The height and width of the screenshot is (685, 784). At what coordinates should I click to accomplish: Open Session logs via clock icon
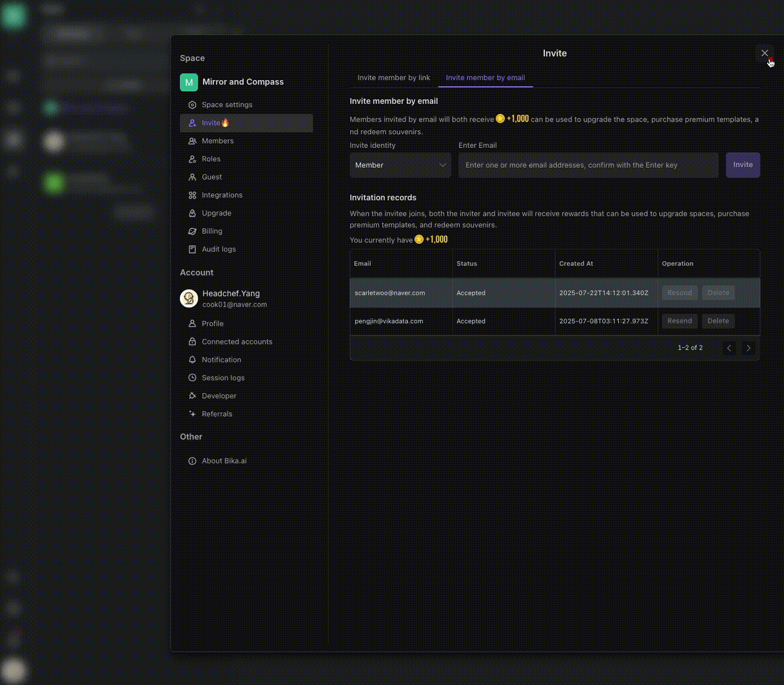(192, 378)
